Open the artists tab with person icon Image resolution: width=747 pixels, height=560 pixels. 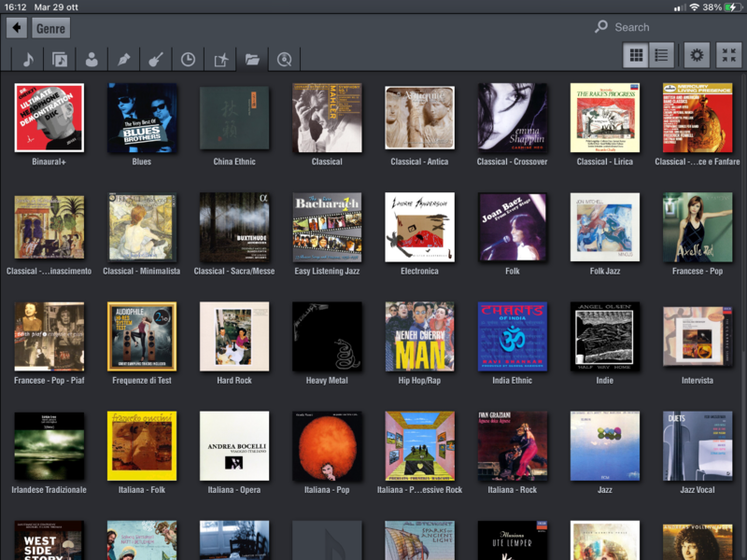click(92, 59)
